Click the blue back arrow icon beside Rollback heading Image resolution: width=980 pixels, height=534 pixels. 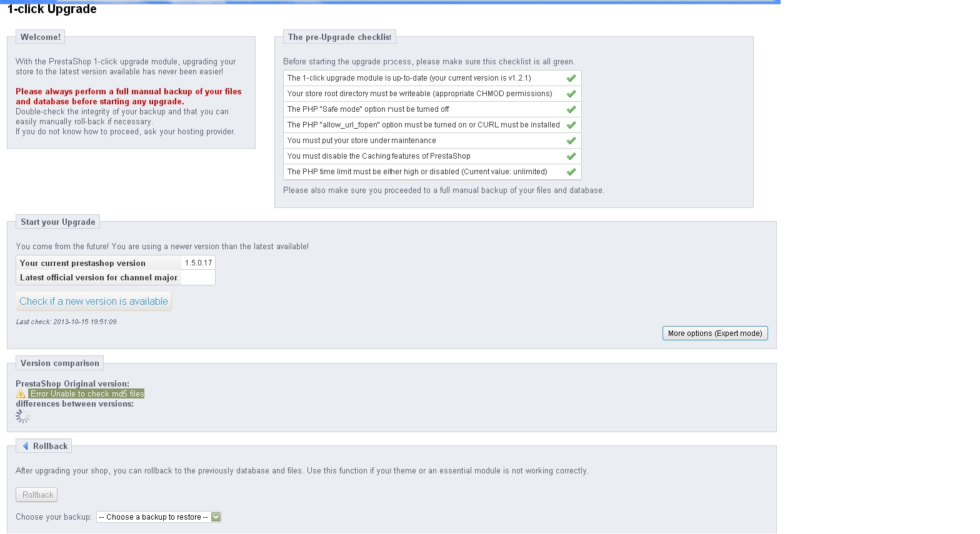[25, 446]
